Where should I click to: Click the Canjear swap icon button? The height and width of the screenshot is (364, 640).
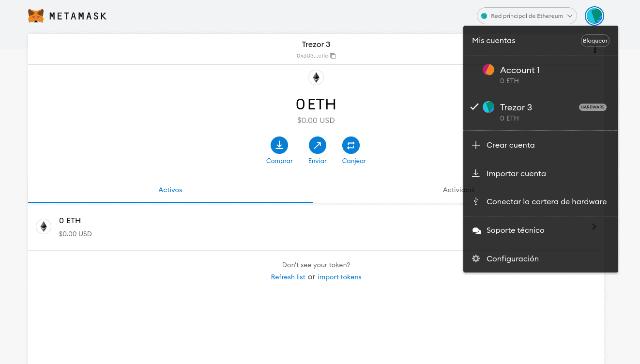(x=351, y=145)
